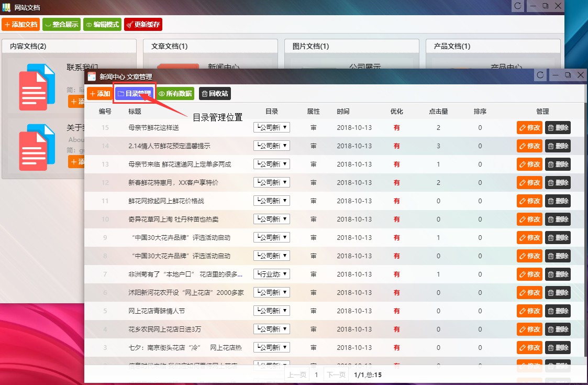The image size is (588, 385).
Task: Edit article number 9 中国30大花卉品牌
Action: point(529,237)
